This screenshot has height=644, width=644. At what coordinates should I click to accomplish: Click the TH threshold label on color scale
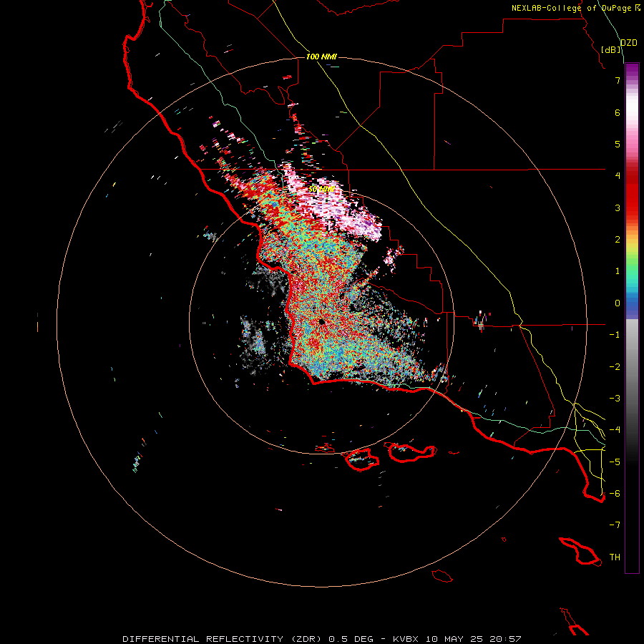pyautogui.click(x=615, y=557)
